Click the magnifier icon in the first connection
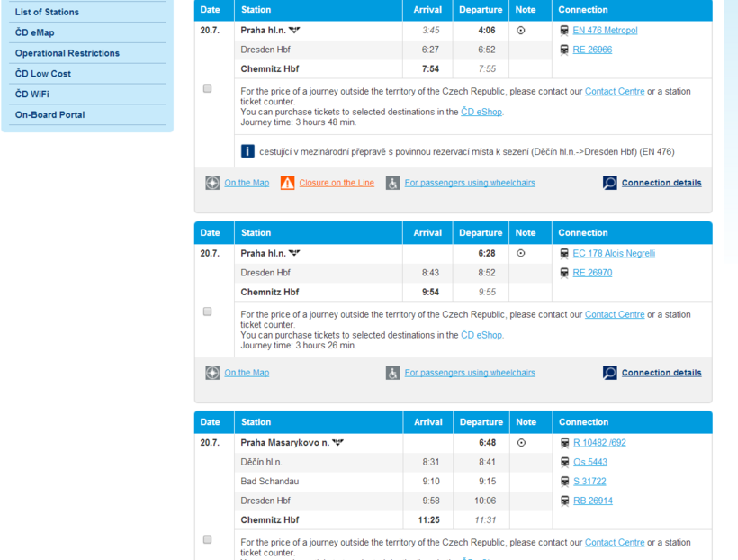738x560 pixels. pyautogui.click(x=610, y=183)
